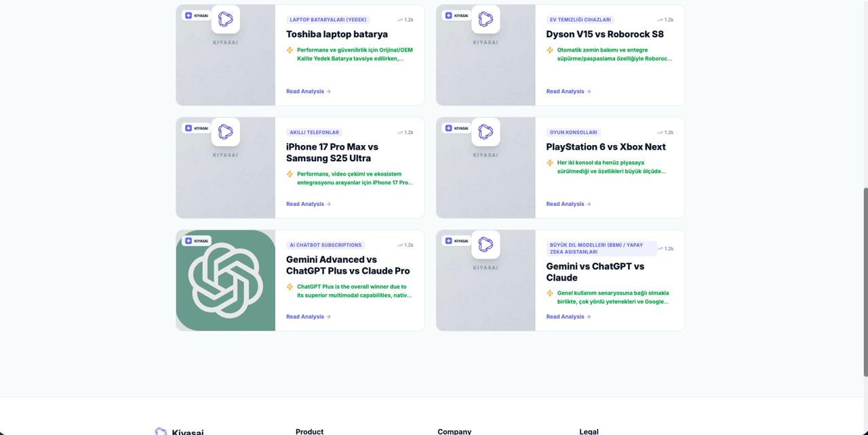Click the Kiyasai logo icon on Gemini vs ChatGPT vs Claude thumbnail
Viewport: 868px width, 435px height.
(486, 245)
